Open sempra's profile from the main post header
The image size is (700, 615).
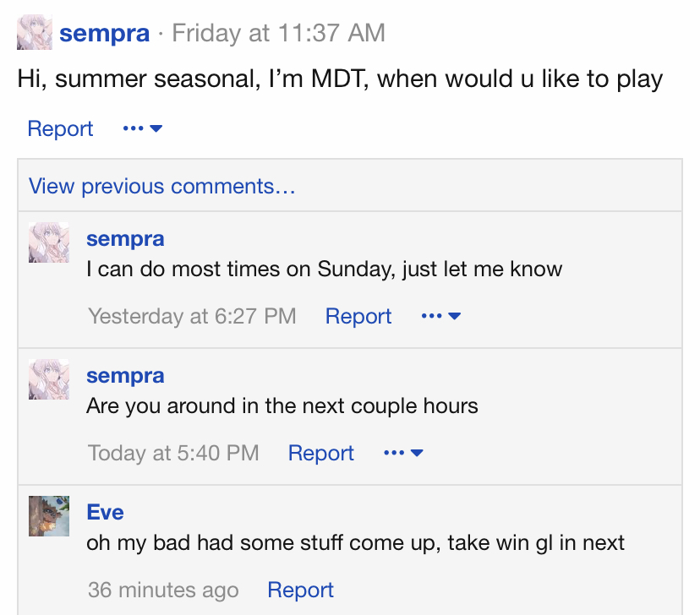(104, 34)
